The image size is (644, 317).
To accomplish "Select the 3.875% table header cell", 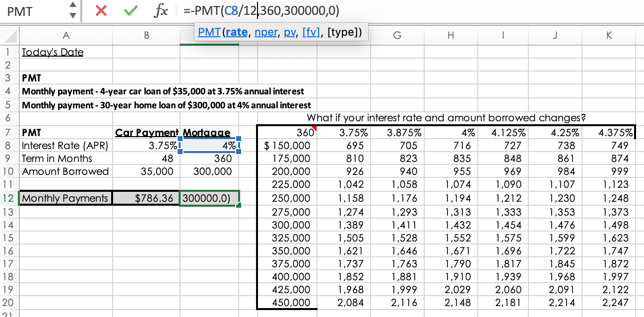I will 397,133.
